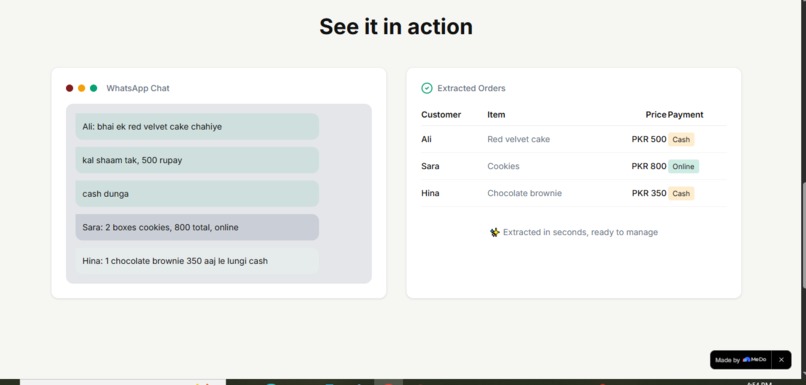806x385 pixels.
Task: Select message 'Ali: bhai ek red velvet cake chahiye'
Action: pyautogui.click(x=197, y=126)
